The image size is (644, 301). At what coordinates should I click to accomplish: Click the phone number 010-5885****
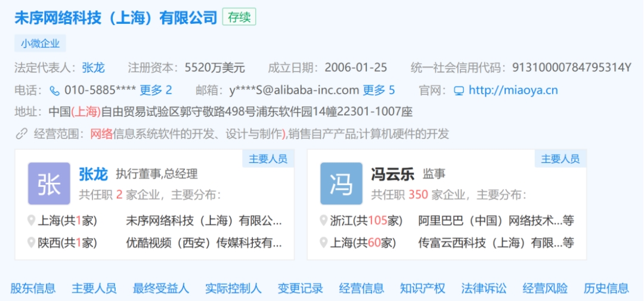click(100, 90)
